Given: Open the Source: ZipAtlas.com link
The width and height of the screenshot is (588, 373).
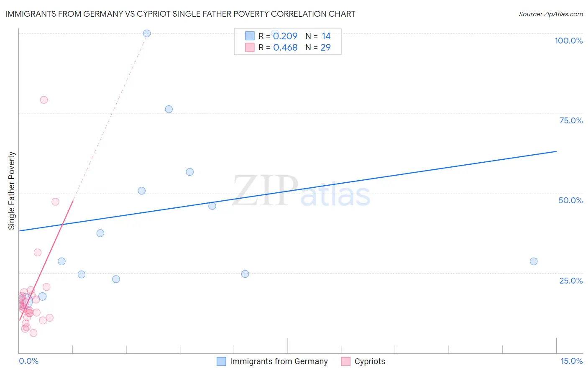Looking at the screenshot, I should 551,14.
